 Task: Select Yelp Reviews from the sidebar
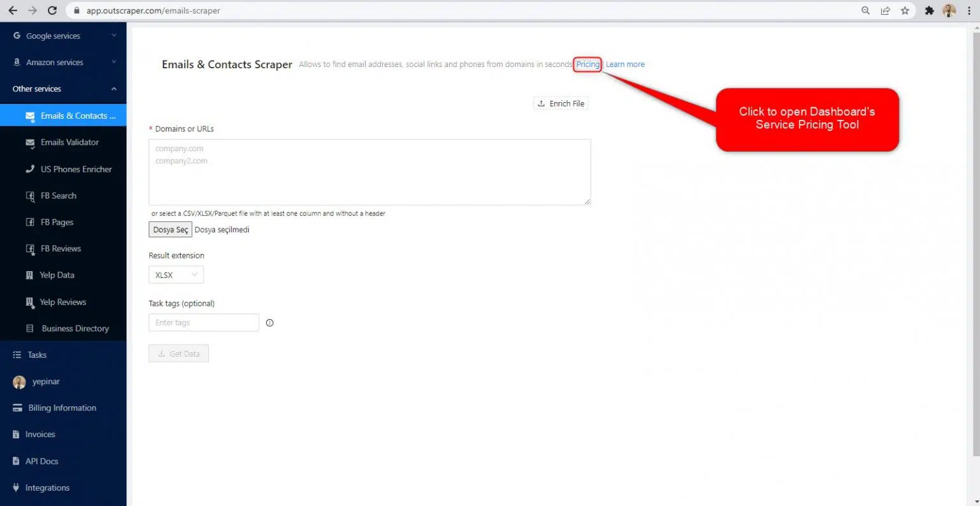coord(63,302)
